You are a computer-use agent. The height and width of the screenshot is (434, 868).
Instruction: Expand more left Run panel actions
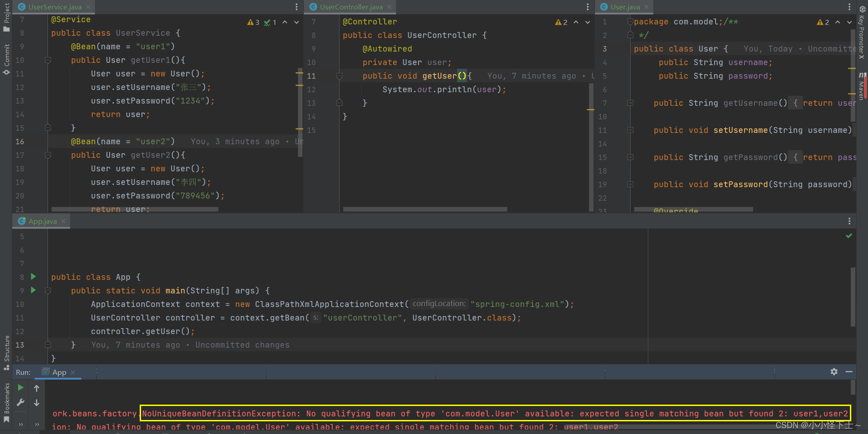click(x=20, y=425)
